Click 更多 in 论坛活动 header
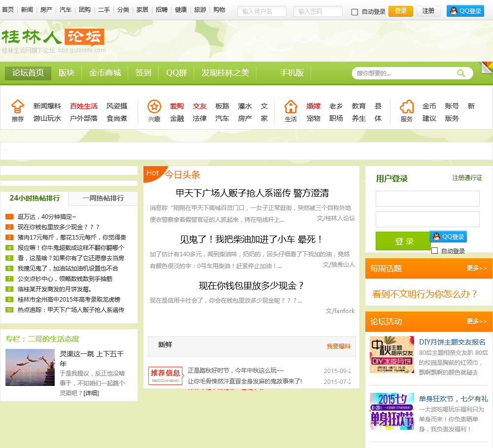Image resolution: width=493 pixels, height=448 pixels. click(x=477, y=321)
